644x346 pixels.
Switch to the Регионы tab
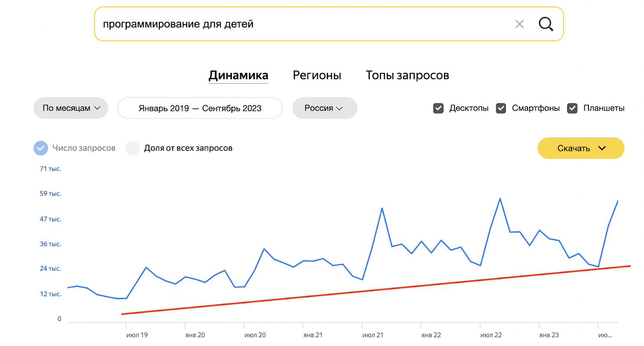pos(317,75)
